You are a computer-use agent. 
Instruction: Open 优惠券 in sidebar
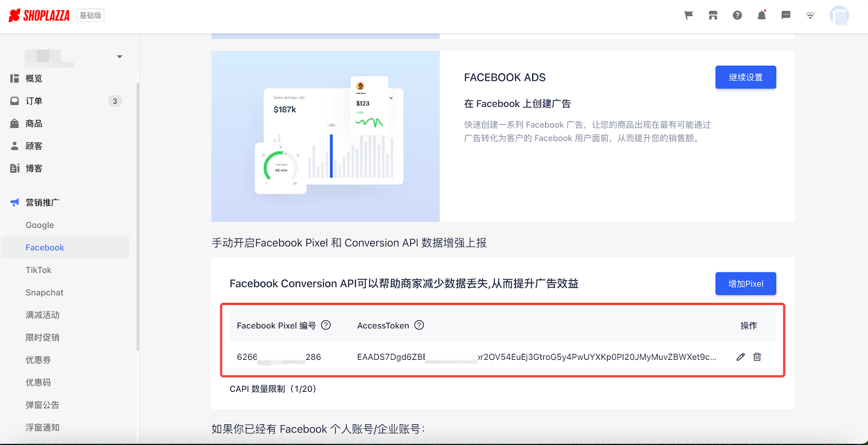[x=38, y=360]
